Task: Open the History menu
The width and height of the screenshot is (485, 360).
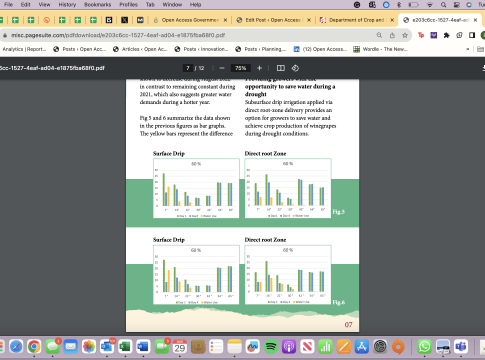Action: [x=67, y=5]
